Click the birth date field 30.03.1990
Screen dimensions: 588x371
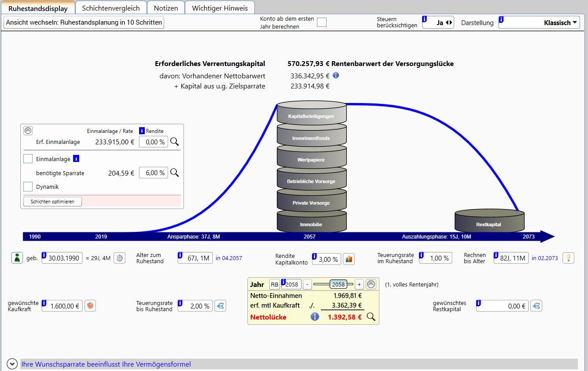click(x=62, y=258)
